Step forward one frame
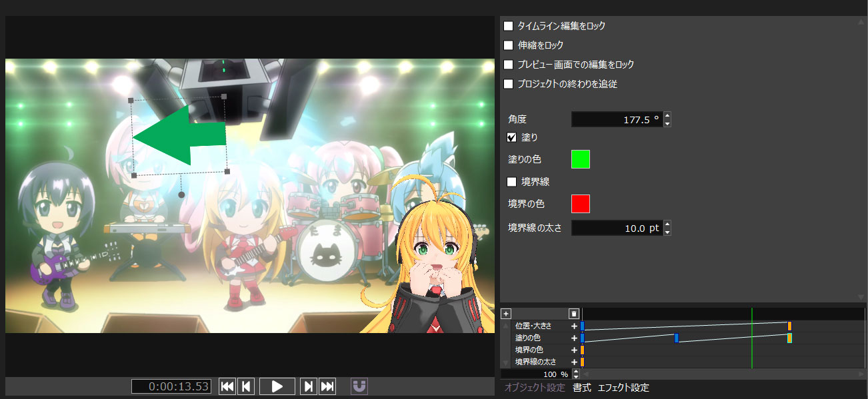Screen dimensions: 868x399 [309, 386]
